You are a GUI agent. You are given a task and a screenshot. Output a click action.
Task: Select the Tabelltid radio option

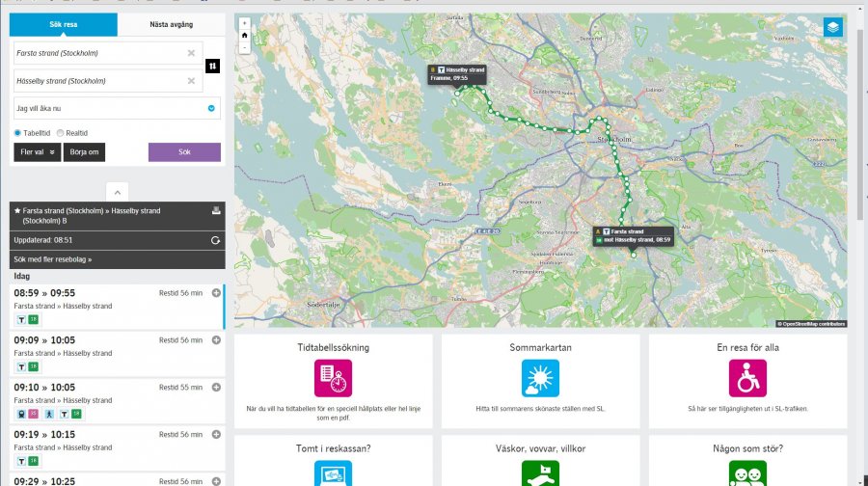tap(18, 133)
